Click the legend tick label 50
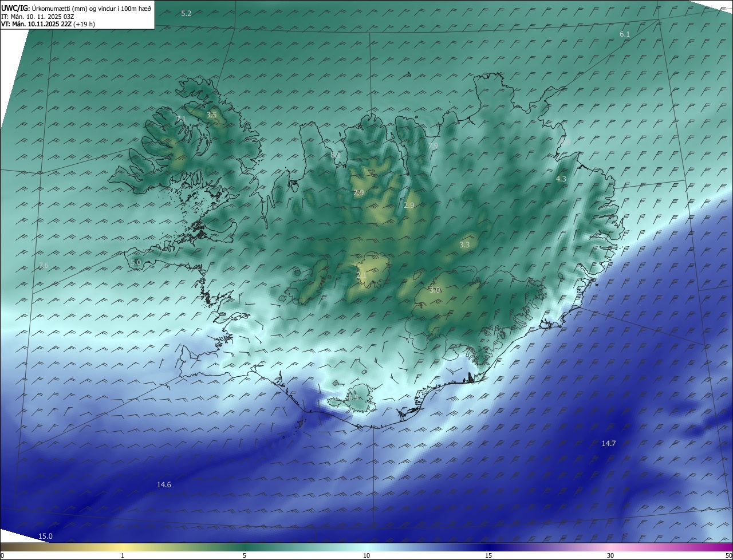This screenshot has height=560, width=733. (x=728, y=556)
